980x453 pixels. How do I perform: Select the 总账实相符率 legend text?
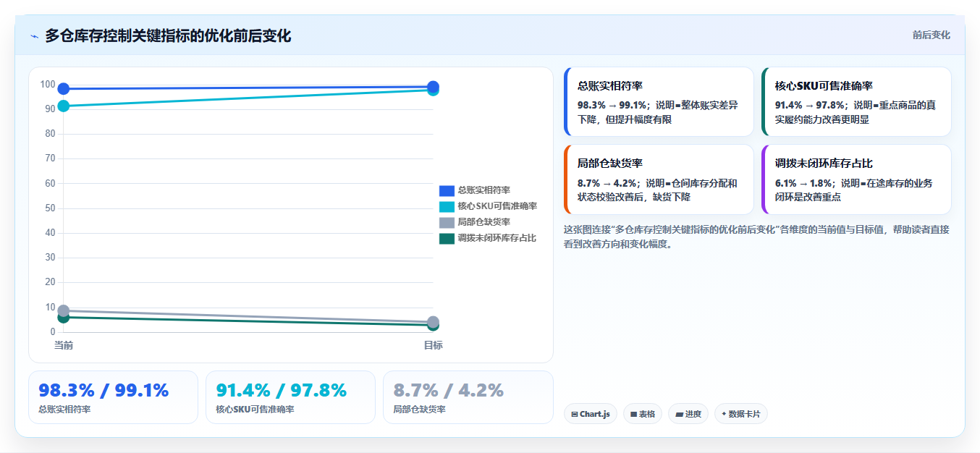click(x=484, y=190)
